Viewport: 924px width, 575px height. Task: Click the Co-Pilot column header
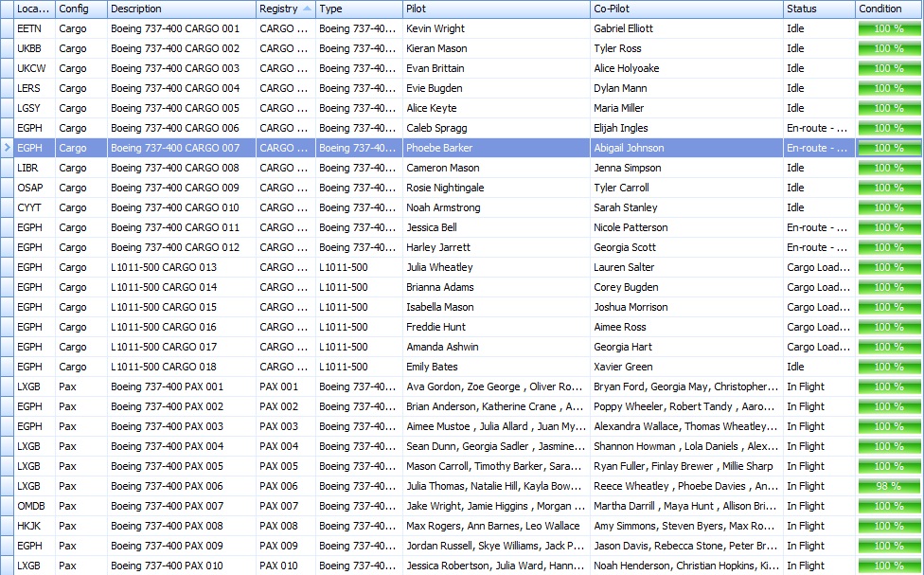coord(685,9)
